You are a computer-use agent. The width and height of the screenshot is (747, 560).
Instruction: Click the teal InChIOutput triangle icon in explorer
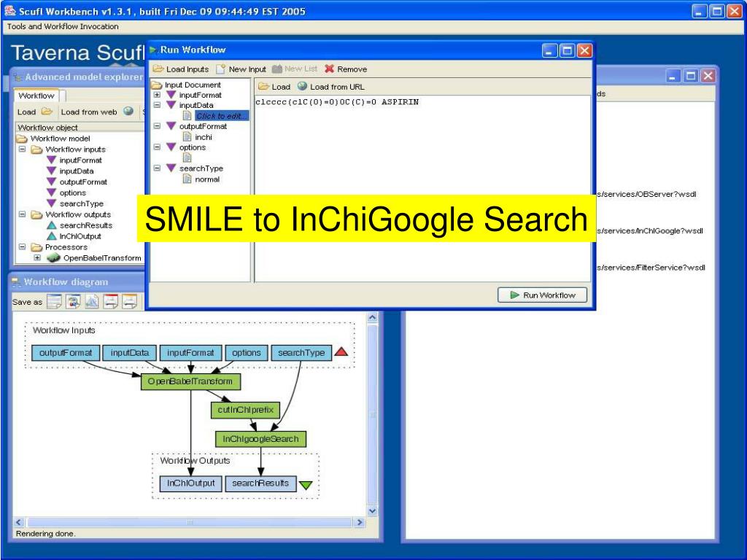tap(52, 236)
